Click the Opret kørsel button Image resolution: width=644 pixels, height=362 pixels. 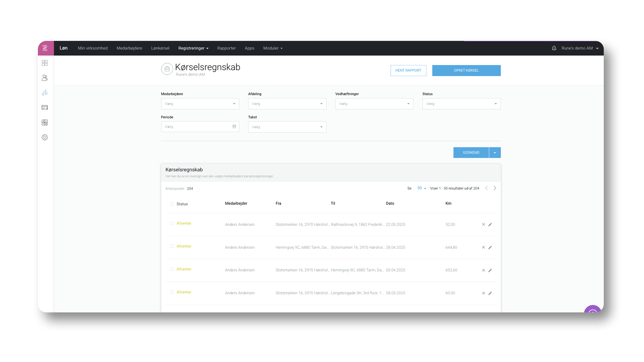click(x=466, y=70)
